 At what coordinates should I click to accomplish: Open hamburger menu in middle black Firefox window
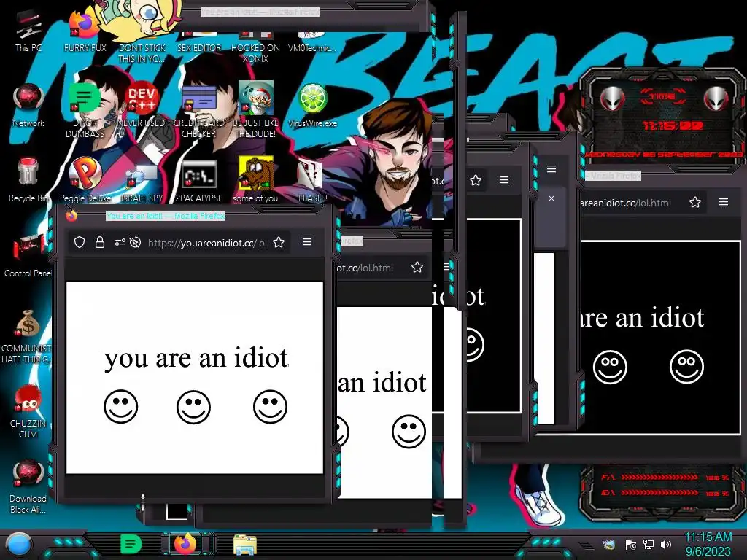click(504, 180)
